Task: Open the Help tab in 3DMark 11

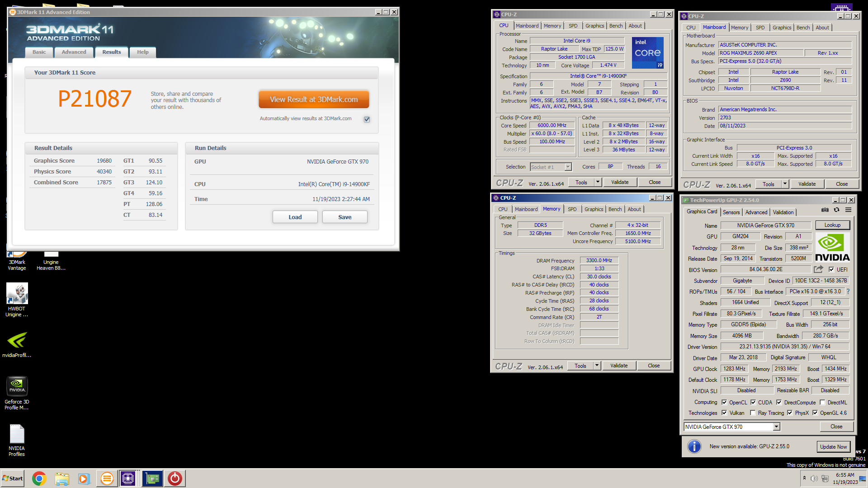Action: pyautogui.click(x=143, y=52)
